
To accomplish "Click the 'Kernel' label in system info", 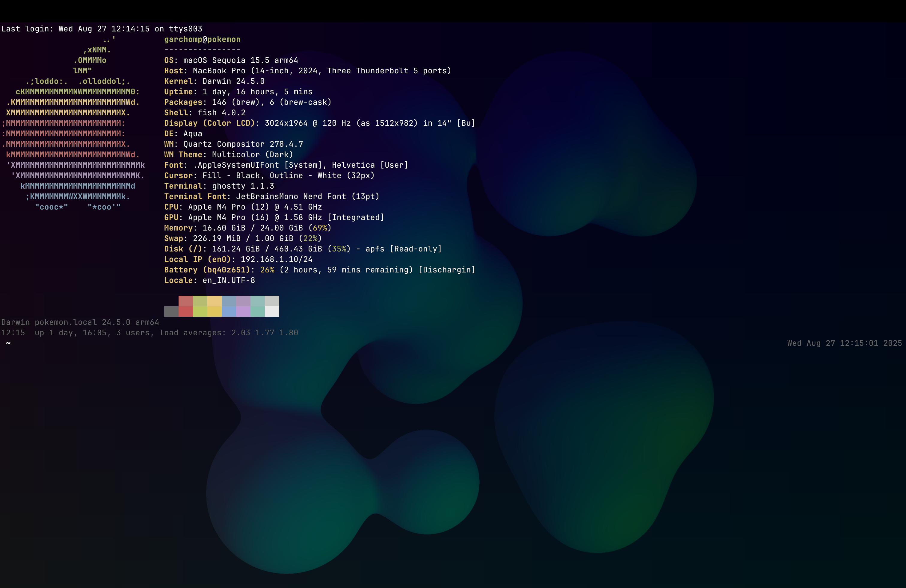I will (x=178, y=81).
